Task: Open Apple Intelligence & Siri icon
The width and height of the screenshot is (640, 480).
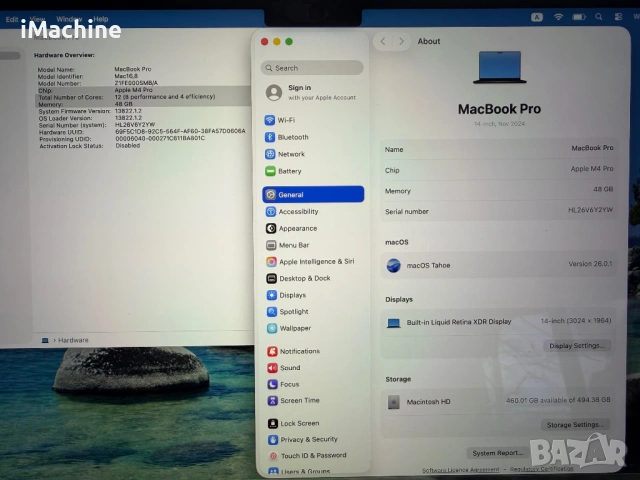Action: pos(271,262)
